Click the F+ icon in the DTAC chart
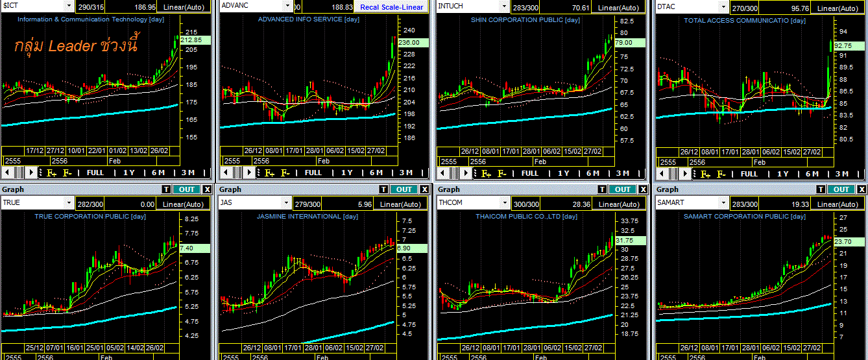 point(705,173)
